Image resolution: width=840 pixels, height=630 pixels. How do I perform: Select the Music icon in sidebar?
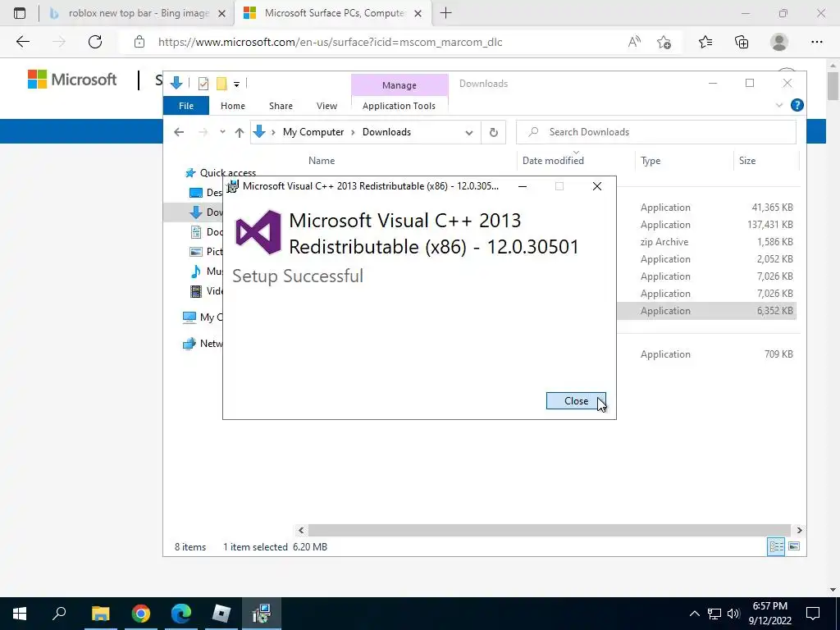coord(196,271)
